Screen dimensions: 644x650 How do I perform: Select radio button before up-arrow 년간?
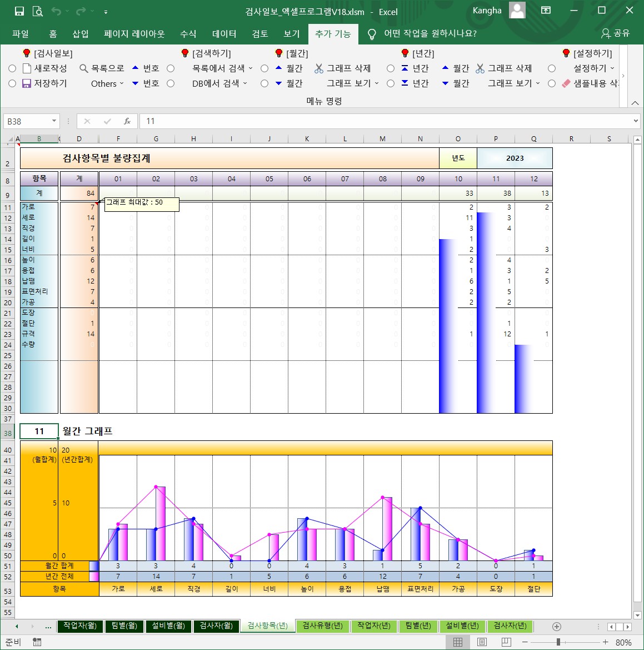point(391,68)
